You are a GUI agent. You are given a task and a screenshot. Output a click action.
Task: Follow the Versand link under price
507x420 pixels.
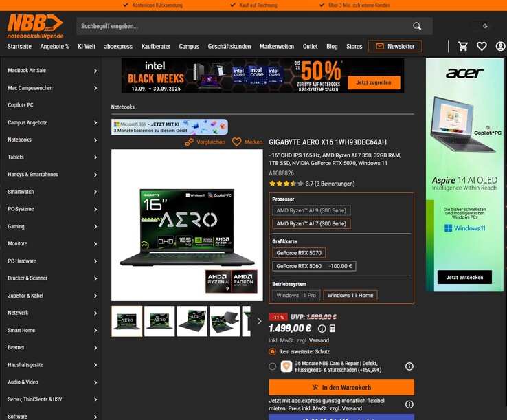[319, 340]
